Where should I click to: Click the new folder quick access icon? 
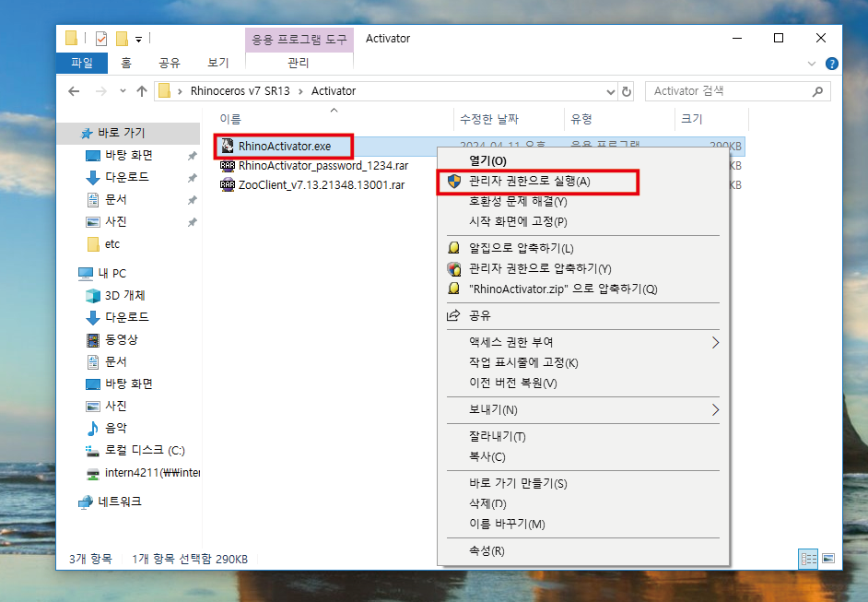pos(122,38)
